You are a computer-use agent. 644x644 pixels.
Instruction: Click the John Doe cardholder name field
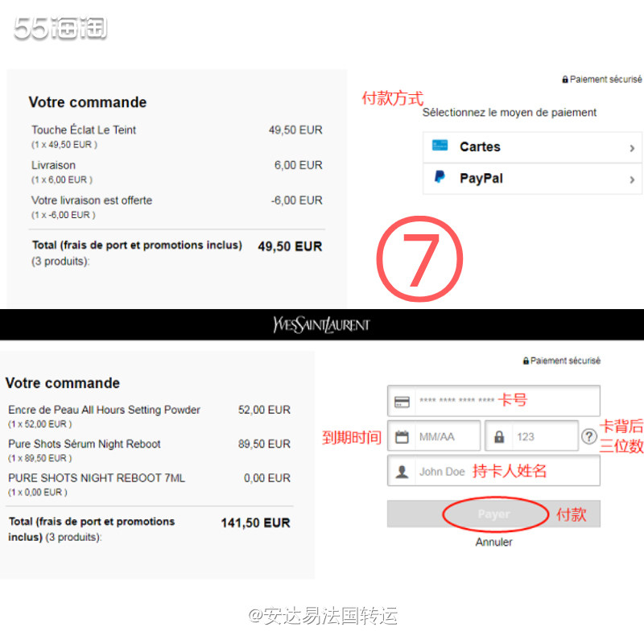[x=493, y=471]
